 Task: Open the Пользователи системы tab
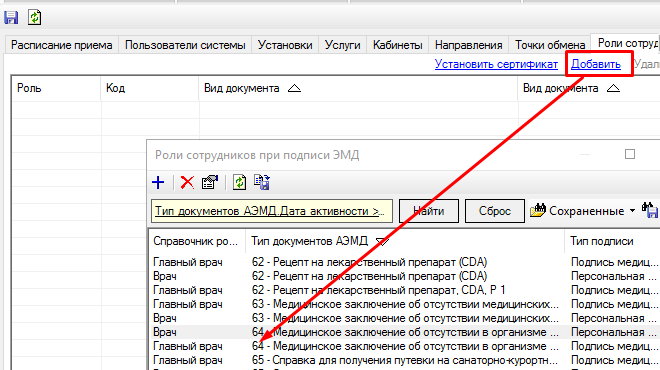click(x=185, y=45)
